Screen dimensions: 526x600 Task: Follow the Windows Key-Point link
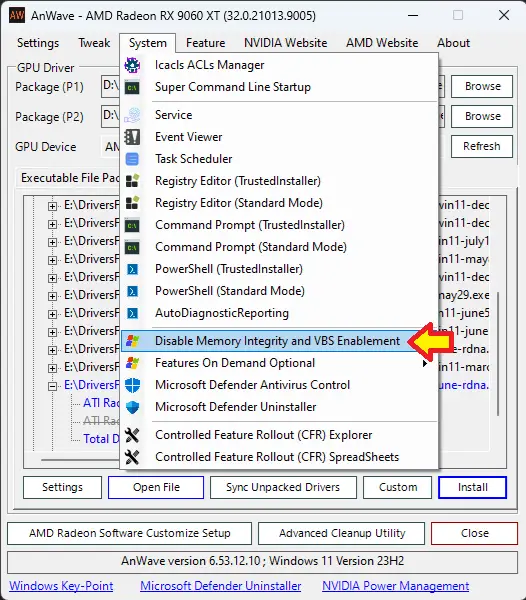pyautogui.click(x=61, y=586)
